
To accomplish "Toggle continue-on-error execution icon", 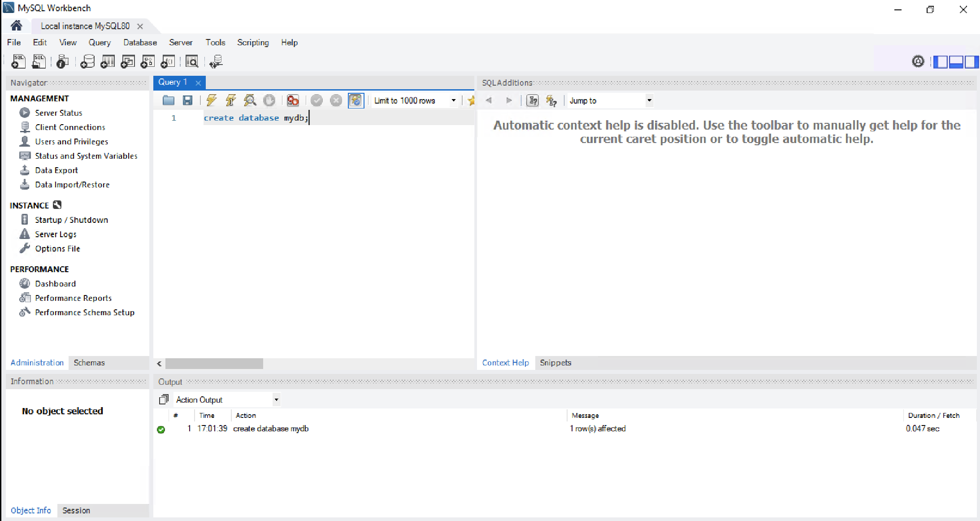I will pyautogui.click(x=293, y=100).
